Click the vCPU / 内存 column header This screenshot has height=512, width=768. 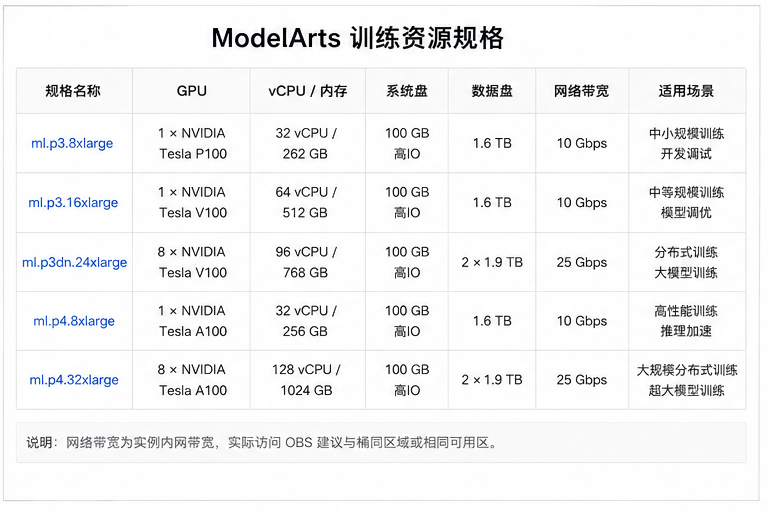[x=308, y=91]
